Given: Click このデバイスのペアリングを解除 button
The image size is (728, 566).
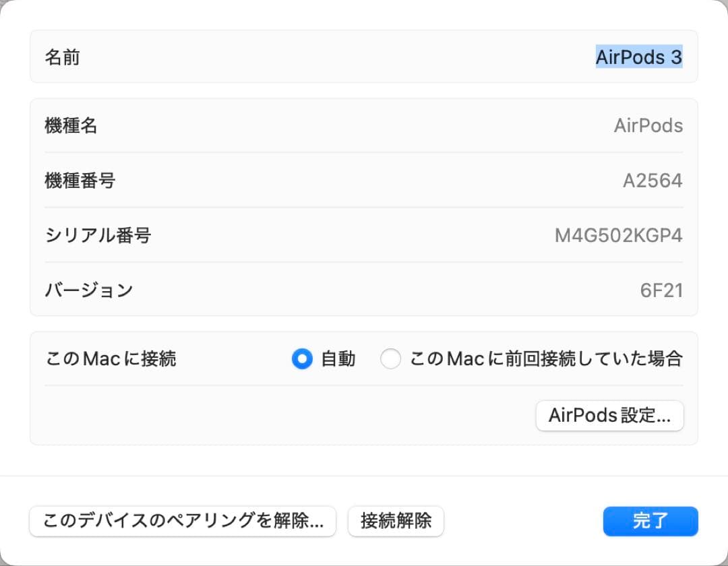Looking at the screenshot, I should pyautogui.click(x=182, y=520).
